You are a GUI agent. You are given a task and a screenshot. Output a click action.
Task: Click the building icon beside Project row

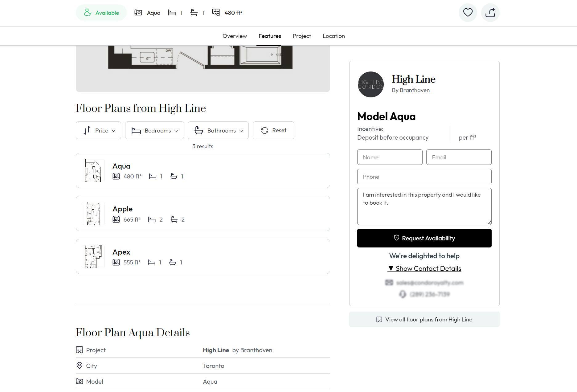(79, 350)
